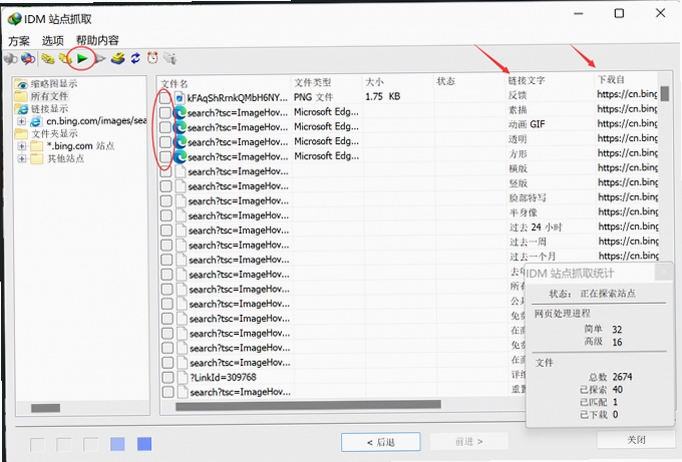Click the eye folder icon of 缩略图显示
The image size is (682, 462).
coord(21,84)
